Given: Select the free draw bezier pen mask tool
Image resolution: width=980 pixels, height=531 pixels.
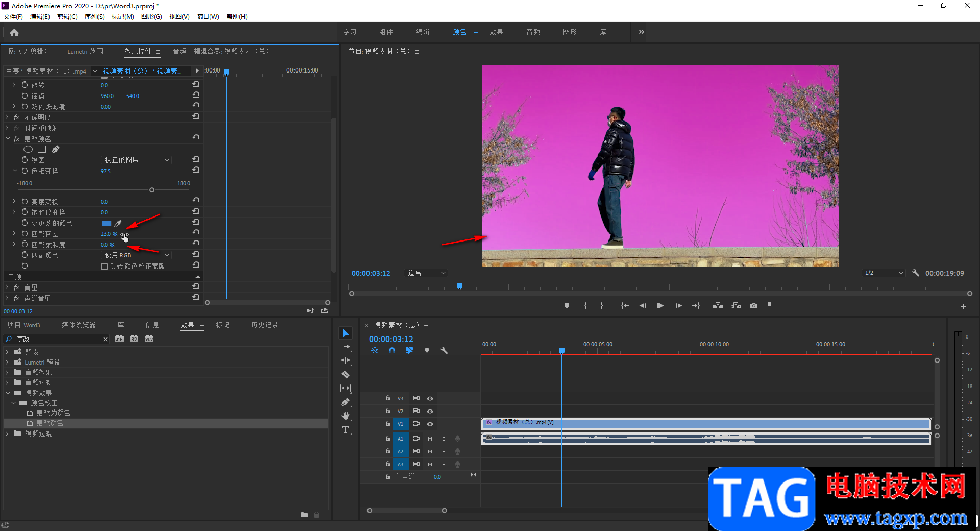Looking at the screenshot, I should coord(56,149).
